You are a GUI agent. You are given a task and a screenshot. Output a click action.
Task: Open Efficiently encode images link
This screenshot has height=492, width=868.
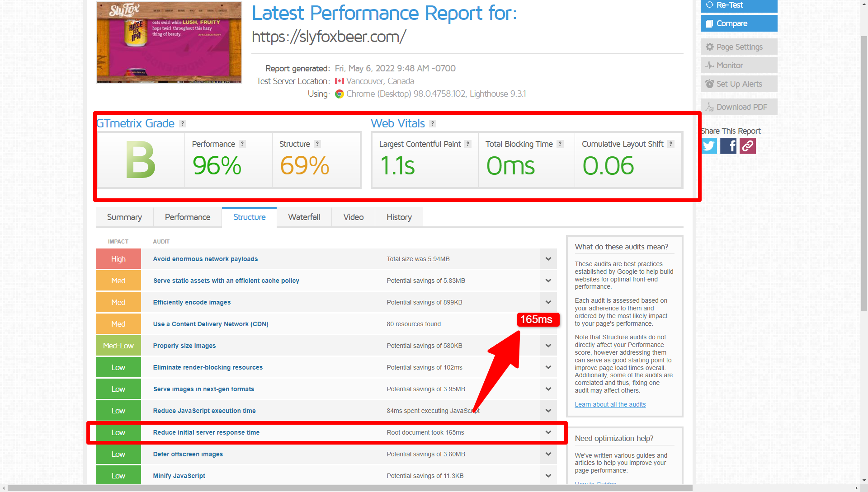192,302
